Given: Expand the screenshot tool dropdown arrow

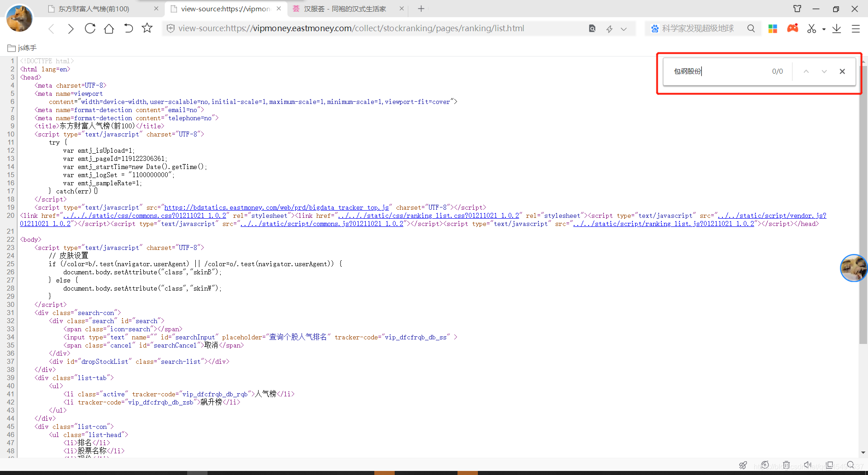Looking at the screenshot, I should click(x=824, y=29).
